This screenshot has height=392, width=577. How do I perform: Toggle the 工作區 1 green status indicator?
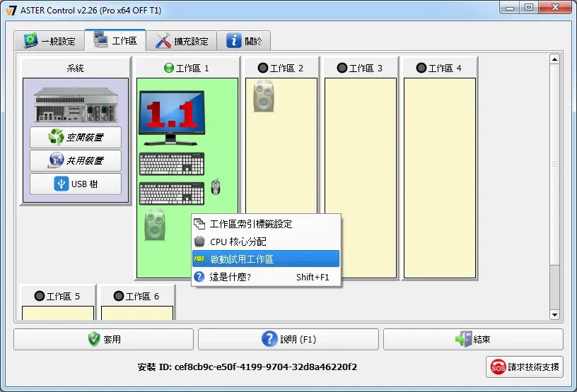168,69
